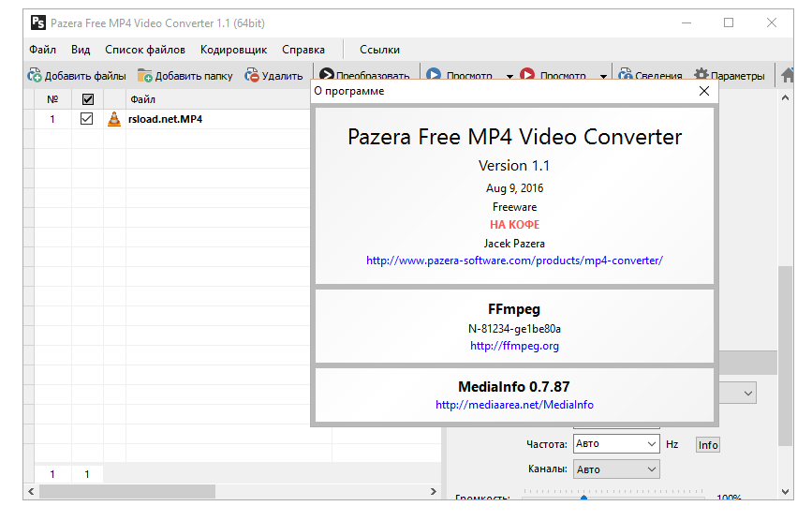Click the Convert (Преобразовать) toolbar icon
Viewport: 812px width, 521px height.
coord(326,73)
